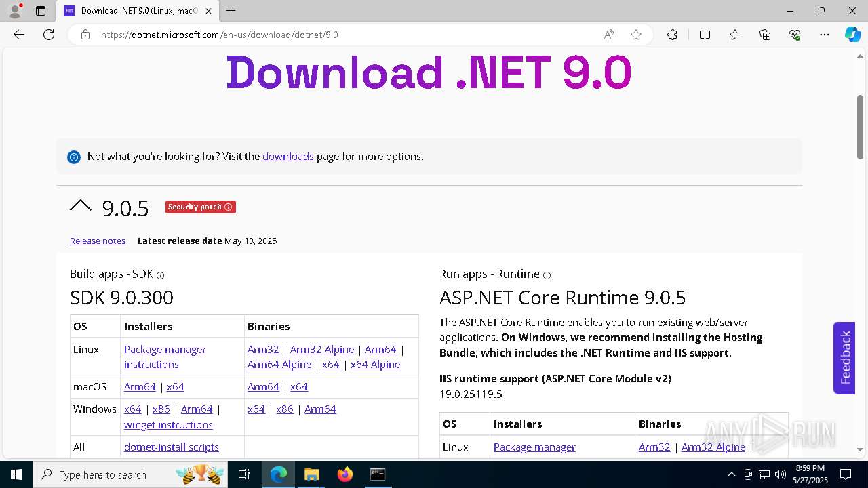Go back to previous page
Viewport: 868px width, 488px height.
(x=19, y=35)
